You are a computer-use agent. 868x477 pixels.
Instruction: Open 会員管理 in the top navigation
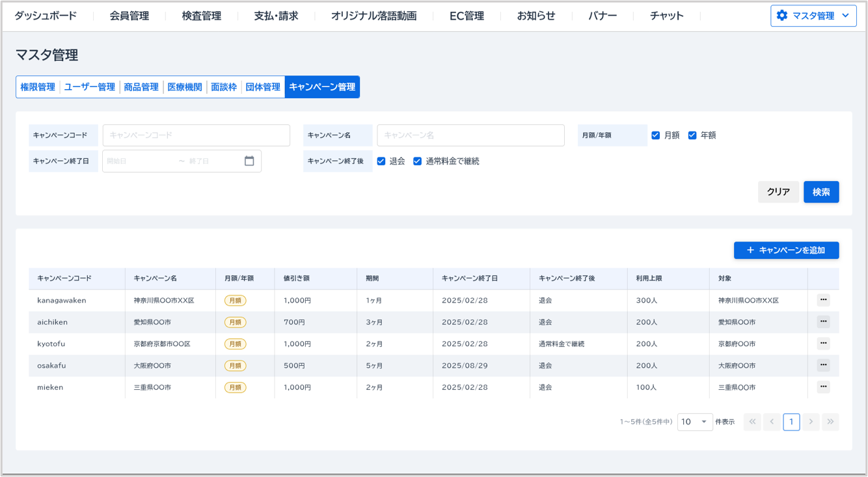(x=129, y=16)
